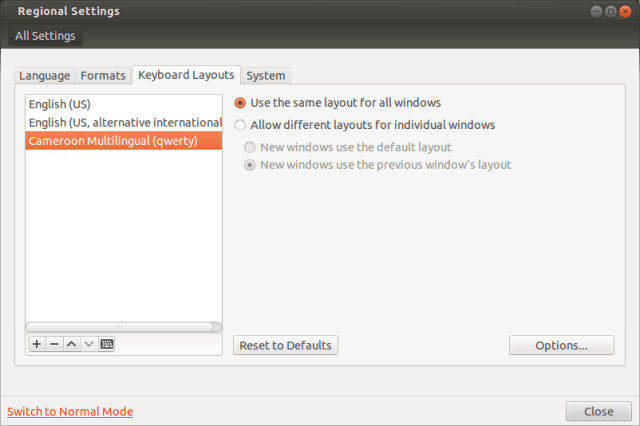The height and width of the screenshot is (426, 640).
Task: Move the layout down with the down arrow
Action: click(x=88, y=344)
